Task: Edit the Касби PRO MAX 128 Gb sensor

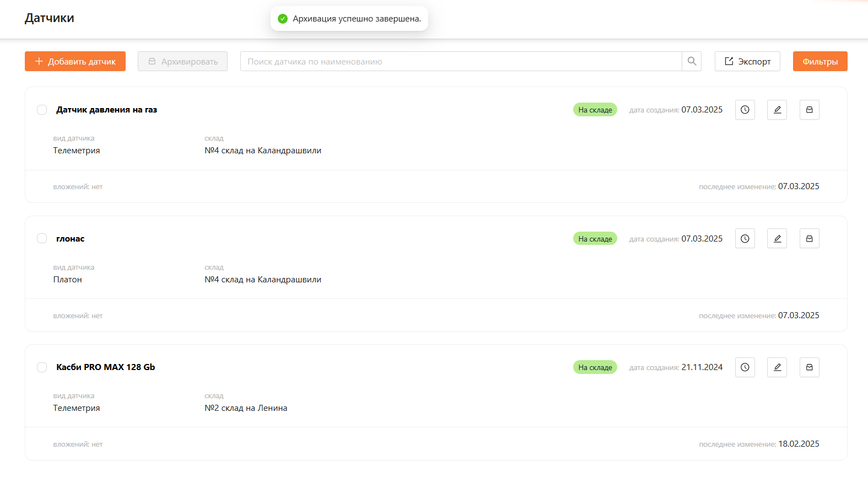Action: [777, 367]
